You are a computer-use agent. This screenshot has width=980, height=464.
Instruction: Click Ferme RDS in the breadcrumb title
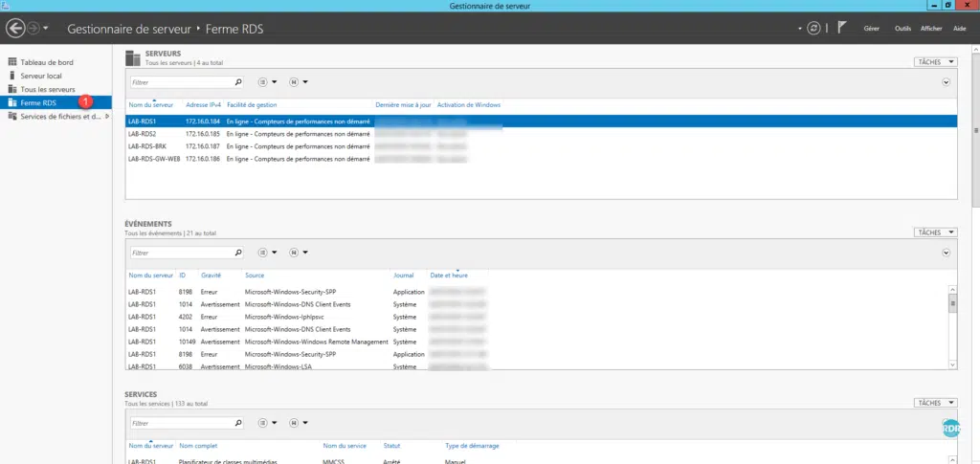coord(234,29)
